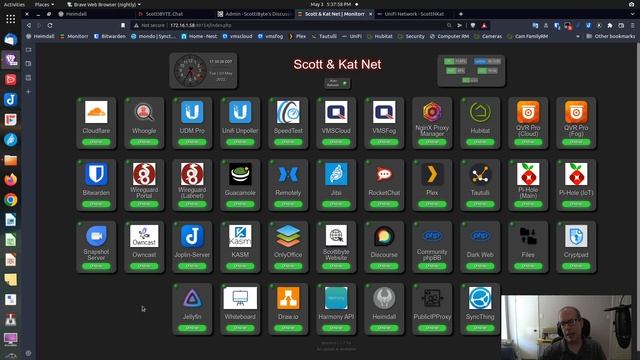Open the Community phpBB tile icon

coord(432,236)
